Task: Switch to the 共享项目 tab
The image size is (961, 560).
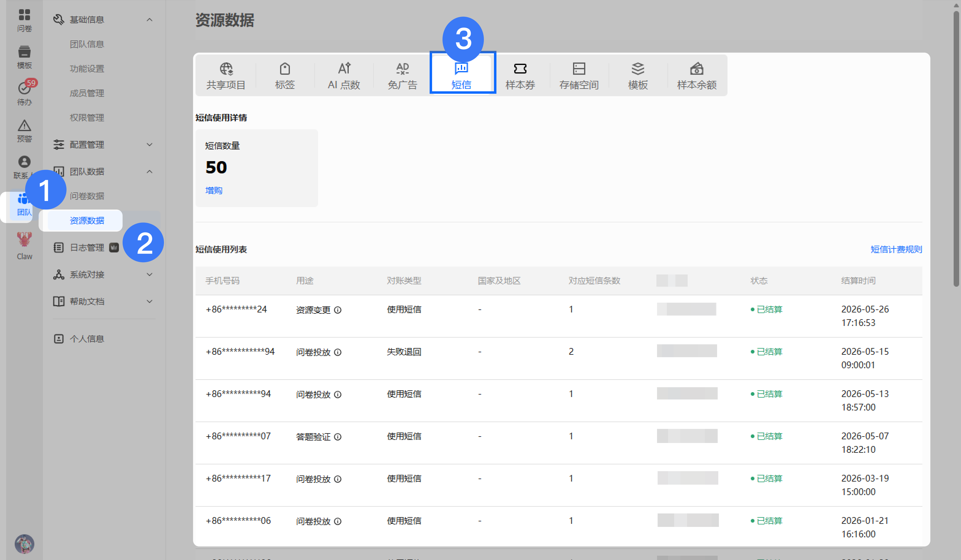Action: pyautogui.click(x=226, y=75)
